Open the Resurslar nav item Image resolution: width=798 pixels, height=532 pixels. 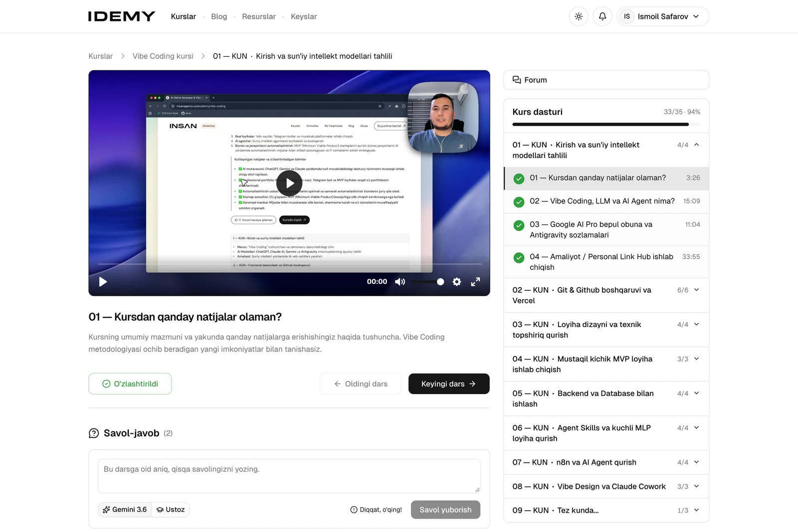(x=259, y=16)
